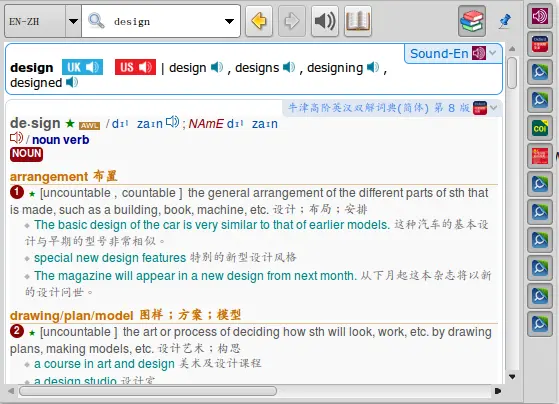
Task: Focus the search field containing design
Action: 161,21
